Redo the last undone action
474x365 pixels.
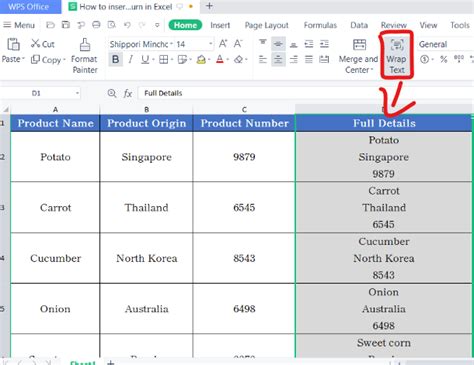[x=142, y=25]
